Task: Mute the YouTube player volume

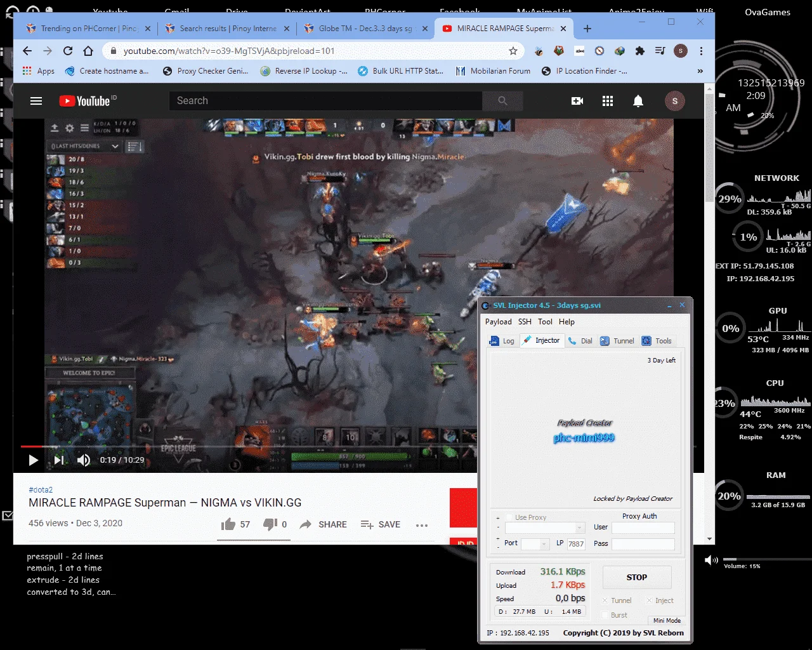Action: [x=84, y=460]
